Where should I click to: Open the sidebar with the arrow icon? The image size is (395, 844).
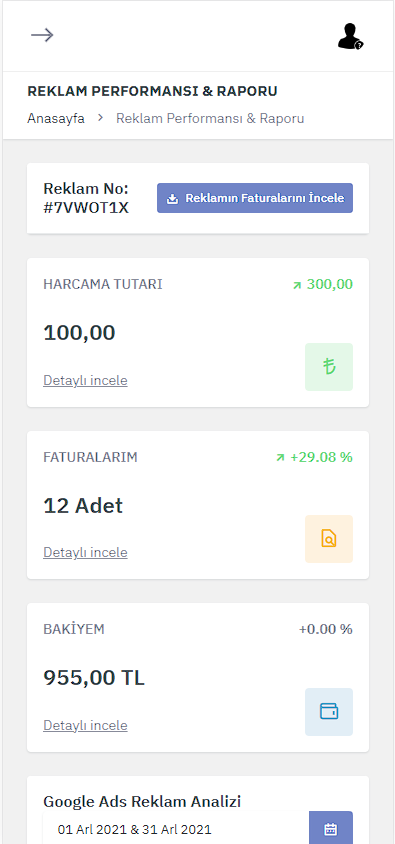(42, 36)
